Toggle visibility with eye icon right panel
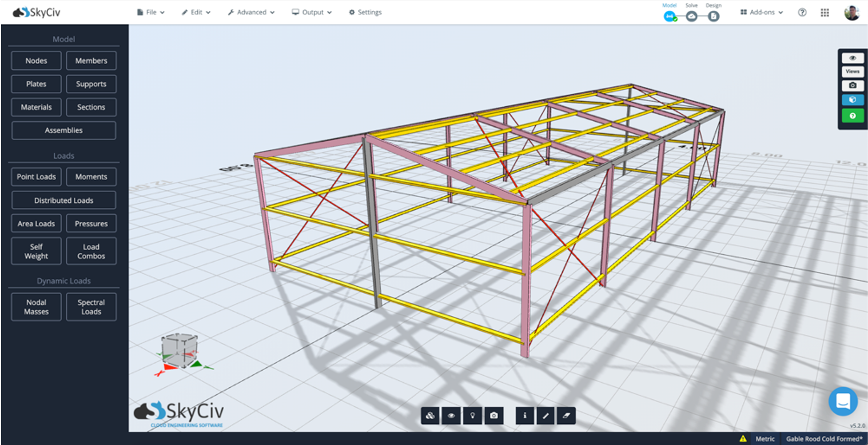The image size is (868, 445). [x=852, y=58]
